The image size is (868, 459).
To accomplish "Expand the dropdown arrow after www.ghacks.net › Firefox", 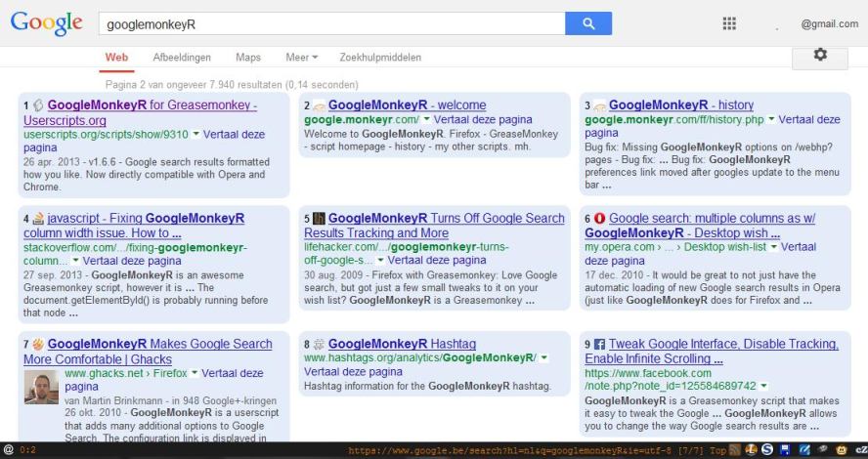I will 195,373.
